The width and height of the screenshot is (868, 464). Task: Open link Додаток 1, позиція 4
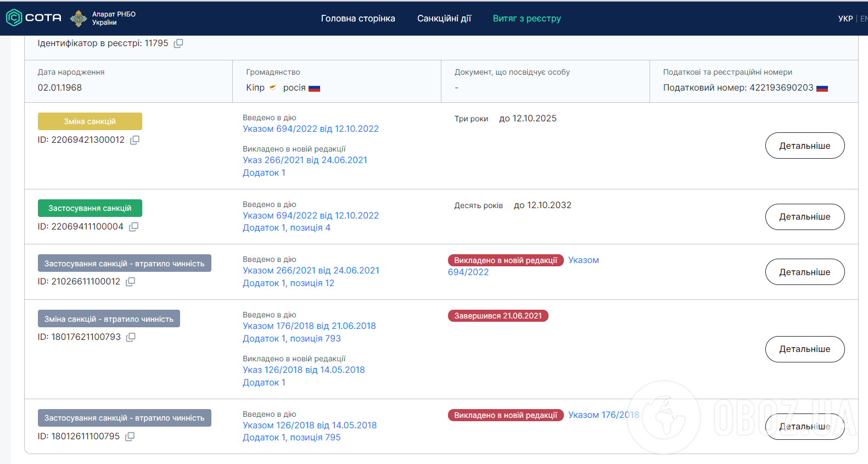click(x=286, y=228)
